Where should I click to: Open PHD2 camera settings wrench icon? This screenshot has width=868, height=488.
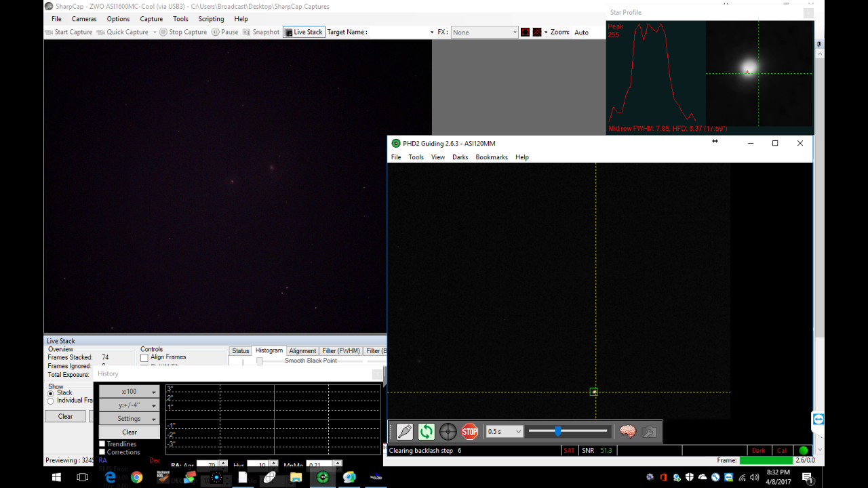649,431
